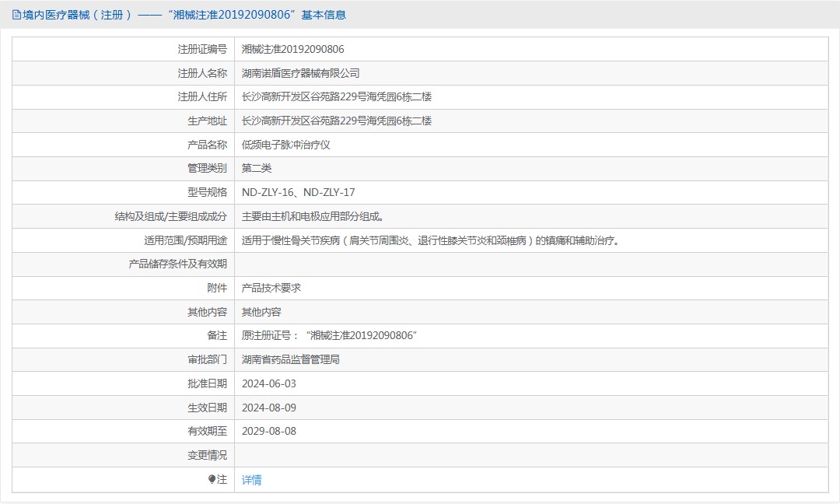Image resolution: width=840 pixels, height=504 pixels.
Task: Click the 生效日期 row label
Action: [x=208, y=408]
